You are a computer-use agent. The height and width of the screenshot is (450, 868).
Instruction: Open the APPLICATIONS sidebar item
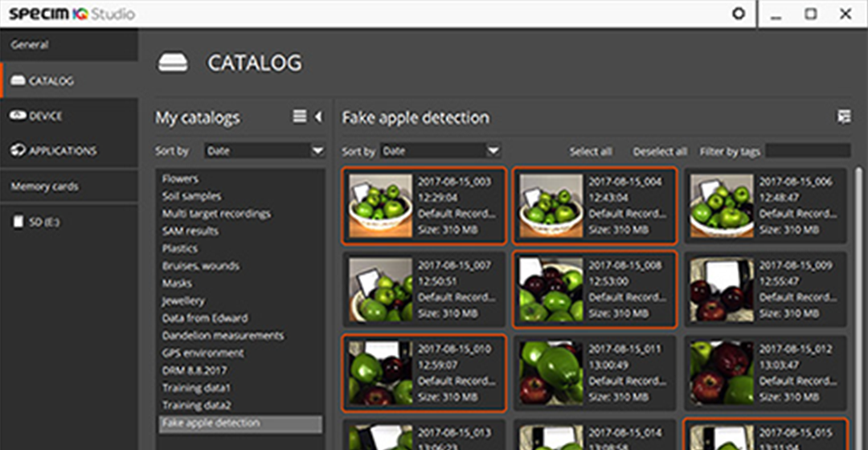(x=68, y=150)
